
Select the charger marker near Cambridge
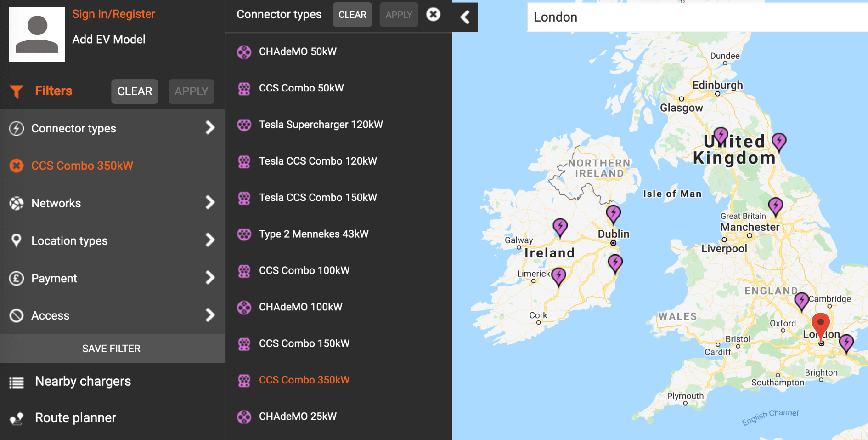pos(801,301)
